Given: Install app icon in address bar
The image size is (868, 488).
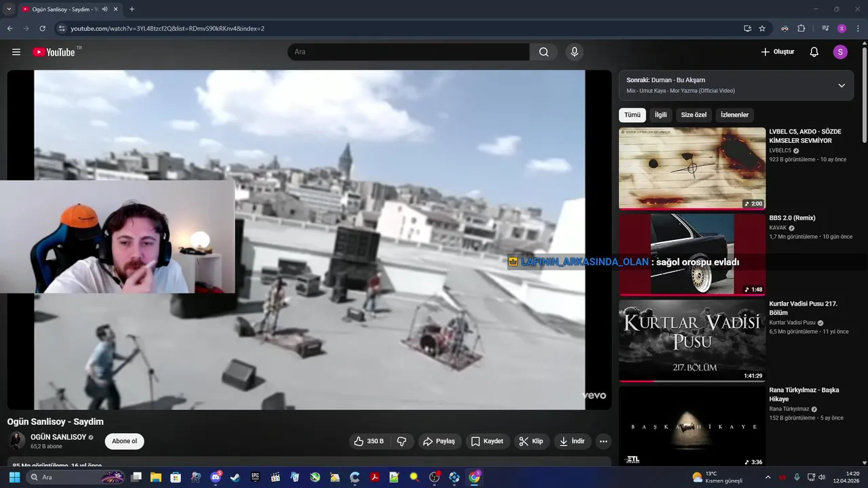Looking at the screenshot, I should 747,28.
